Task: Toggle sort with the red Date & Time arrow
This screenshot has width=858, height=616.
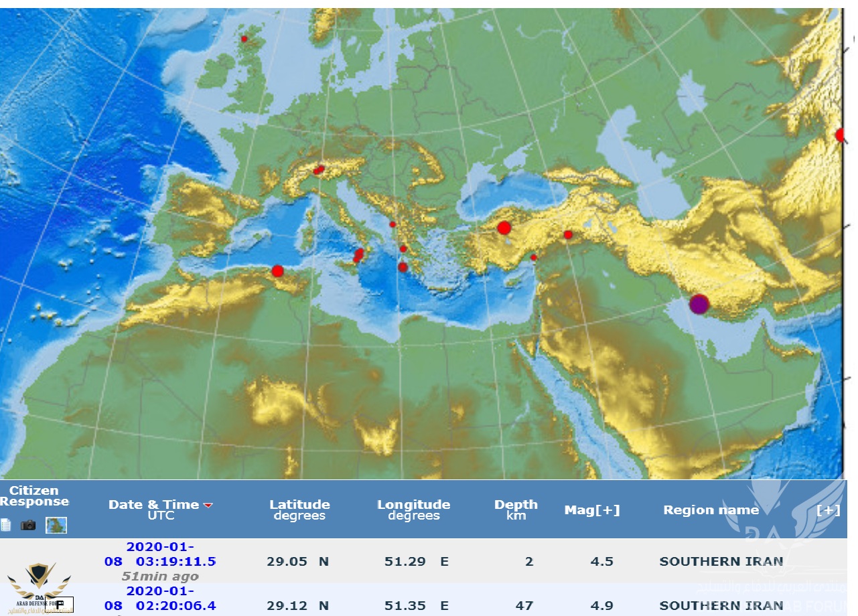Action: 208,506
